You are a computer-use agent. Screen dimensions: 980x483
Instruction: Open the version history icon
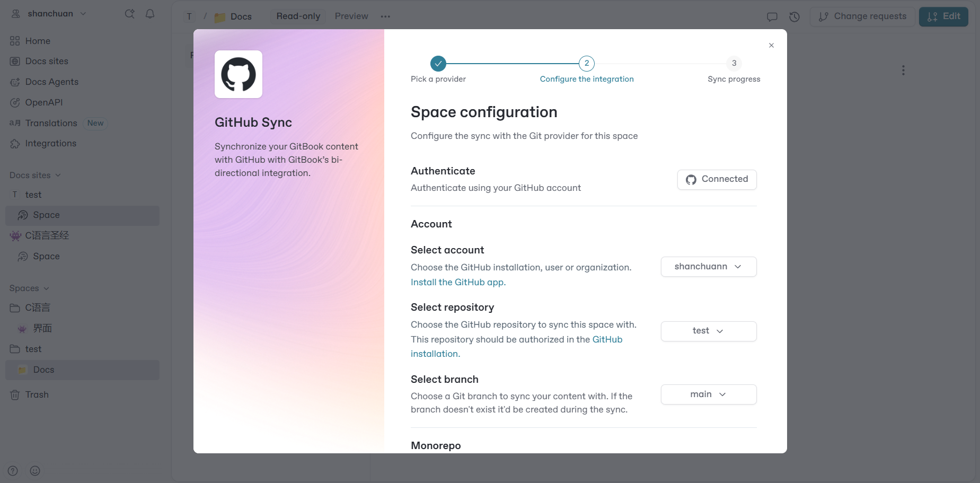[794, 17]
